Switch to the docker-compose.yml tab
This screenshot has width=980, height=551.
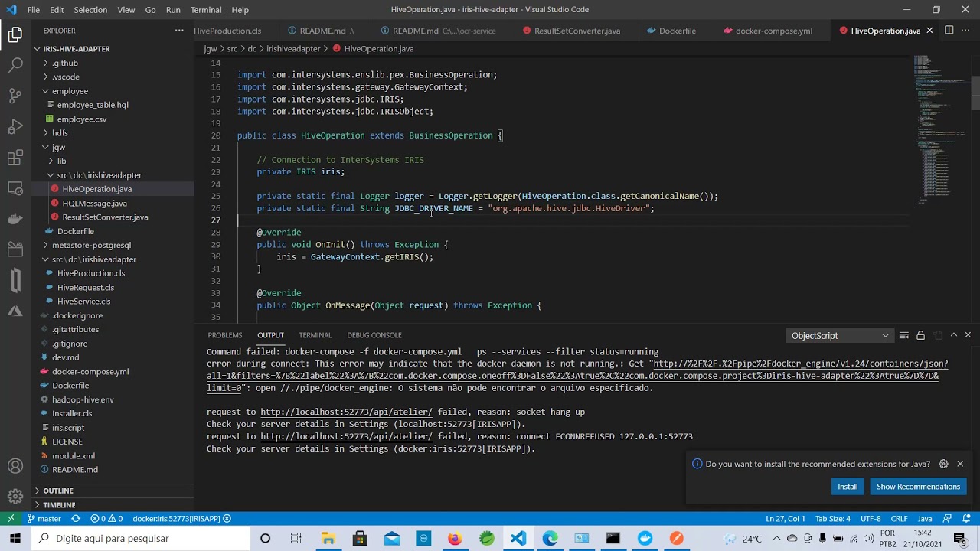(773, 31)
